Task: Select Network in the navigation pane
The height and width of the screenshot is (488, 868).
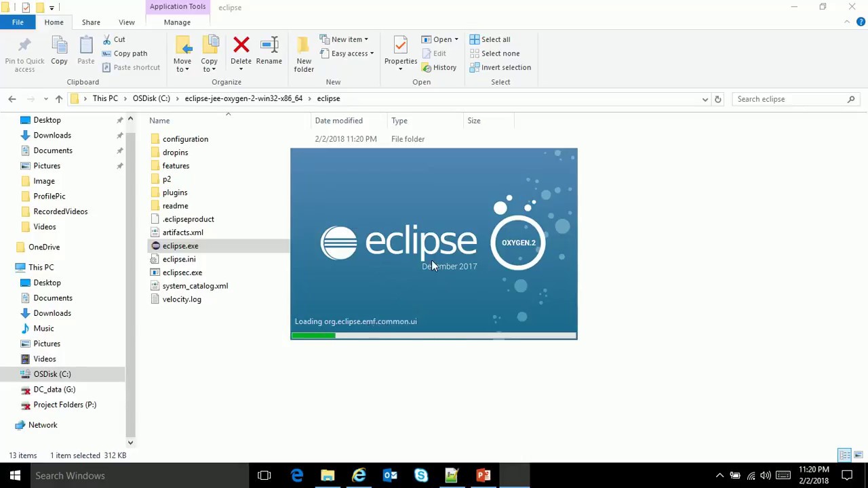Action: 43,425
